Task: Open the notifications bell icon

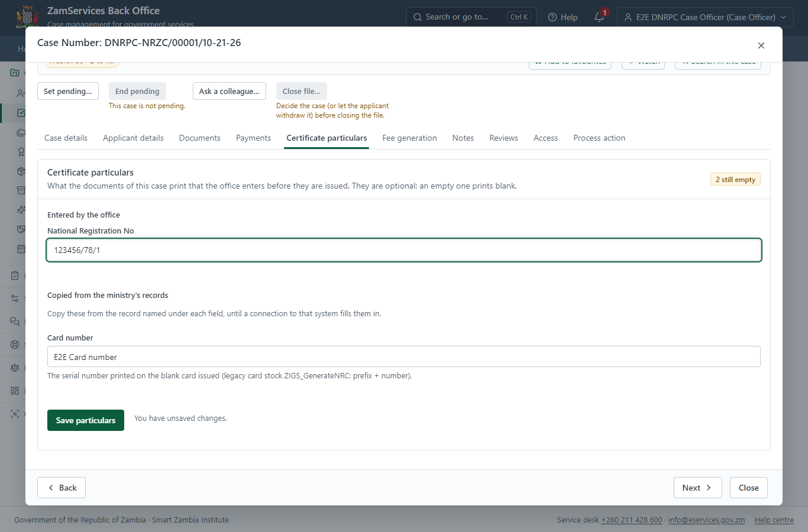Action: pyautogui.click(x=599, y=17)
